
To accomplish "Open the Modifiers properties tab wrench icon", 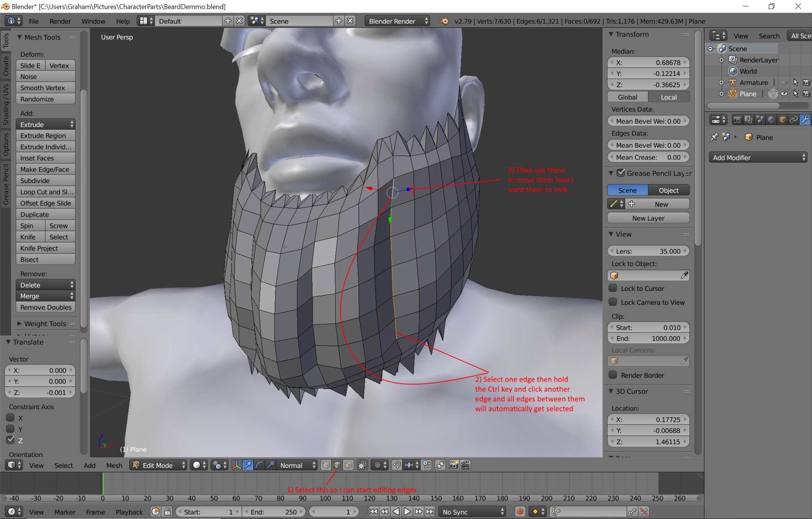I will click(x=805, y=120).
